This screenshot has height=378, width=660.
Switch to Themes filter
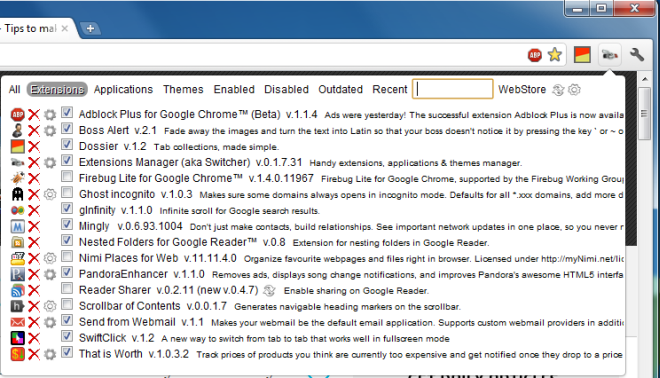[183, 90]
